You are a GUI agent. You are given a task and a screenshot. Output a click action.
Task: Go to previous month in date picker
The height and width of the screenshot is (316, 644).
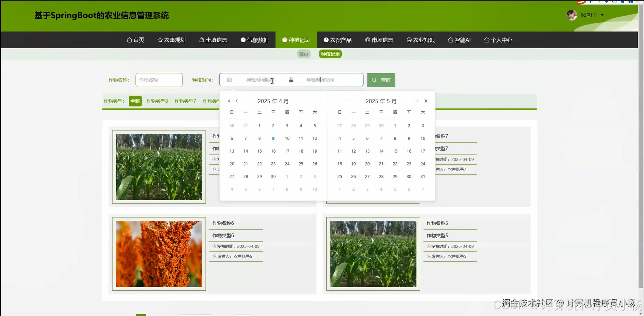pos(237,101)
